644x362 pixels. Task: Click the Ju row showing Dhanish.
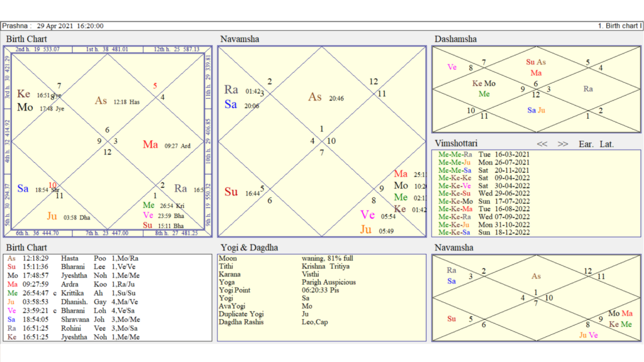point(72,302)
